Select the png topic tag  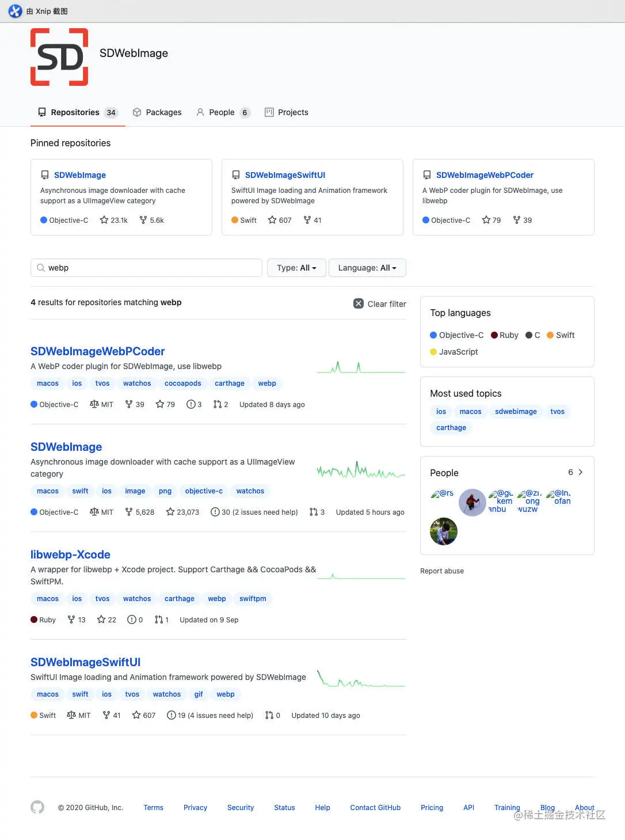(x=165, y=491)
